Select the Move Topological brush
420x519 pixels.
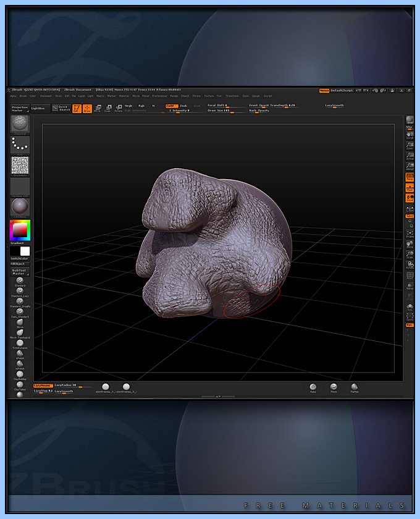(x=20, y=334)
